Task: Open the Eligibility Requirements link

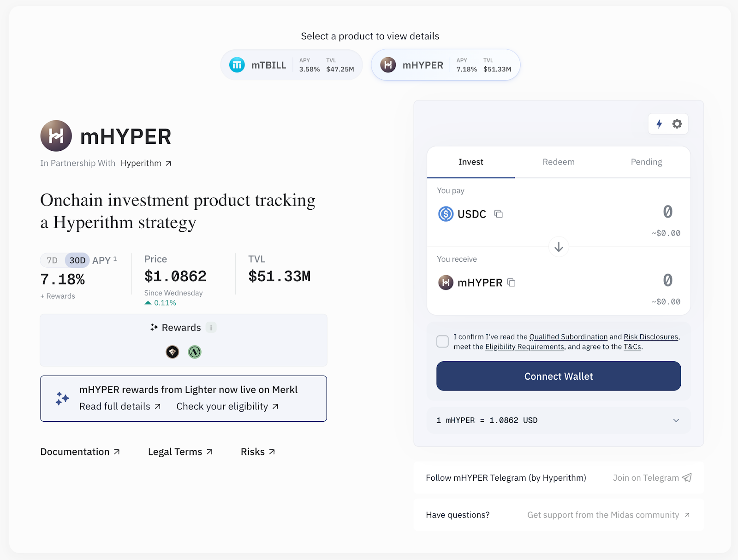Action: 524,347
